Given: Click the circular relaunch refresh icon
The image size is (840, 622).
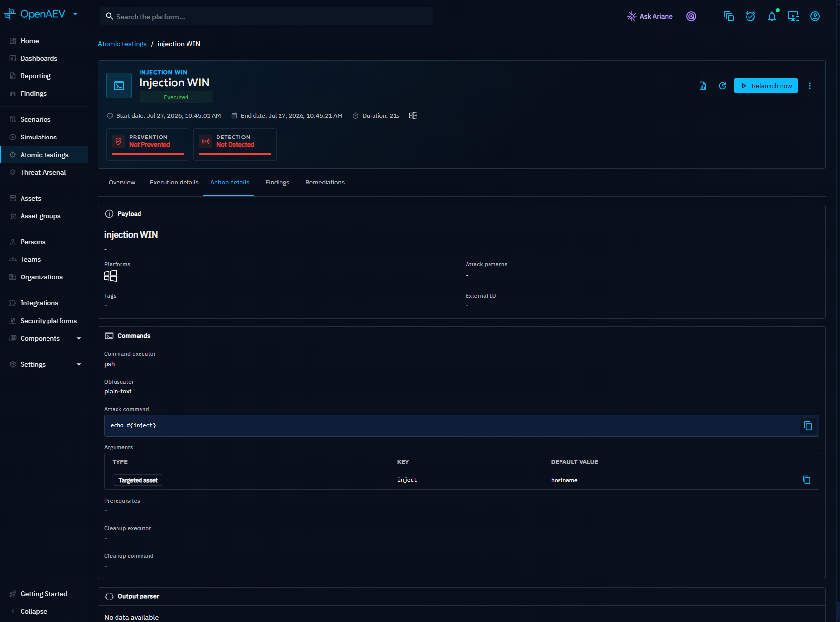Looking at the screenshot, I should coord(723,86).
